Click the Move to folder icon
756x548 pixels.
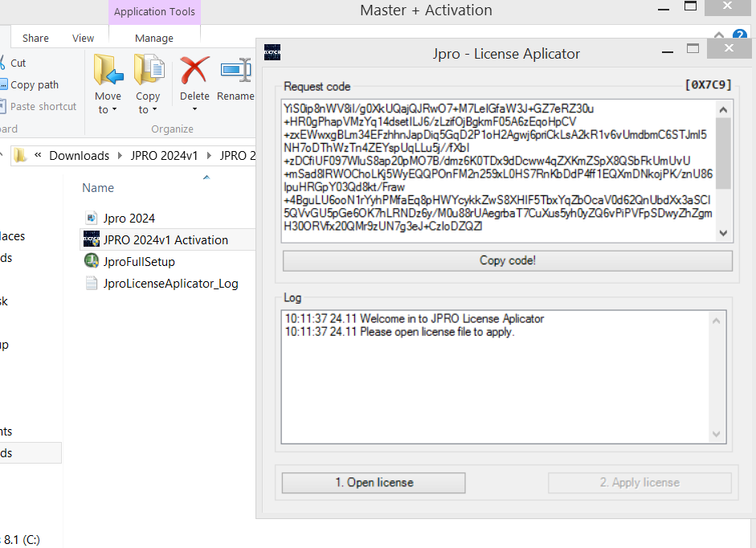pyautogui.click(x=108, y=71)
